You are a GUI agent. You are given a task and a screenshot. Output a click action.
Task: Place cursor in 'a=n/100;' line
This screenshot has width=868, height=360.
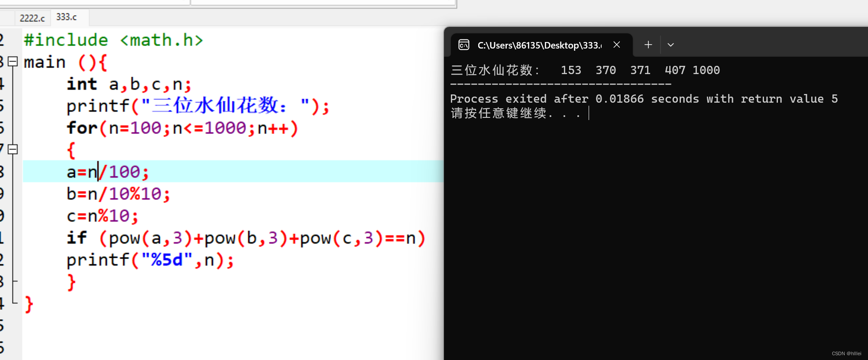click(108, 172)
